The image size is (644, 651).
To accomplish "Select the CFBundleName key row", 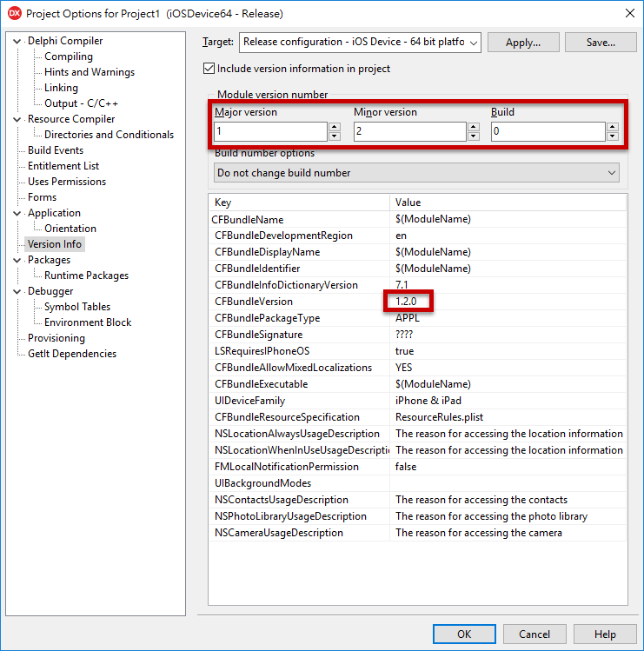I will 299,219.
